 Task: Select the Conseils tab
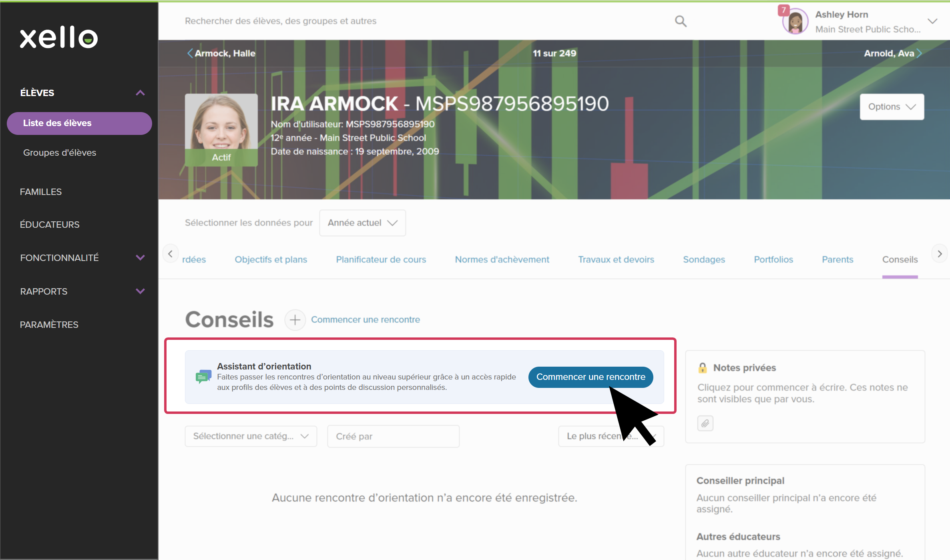[x=900, y=259]
